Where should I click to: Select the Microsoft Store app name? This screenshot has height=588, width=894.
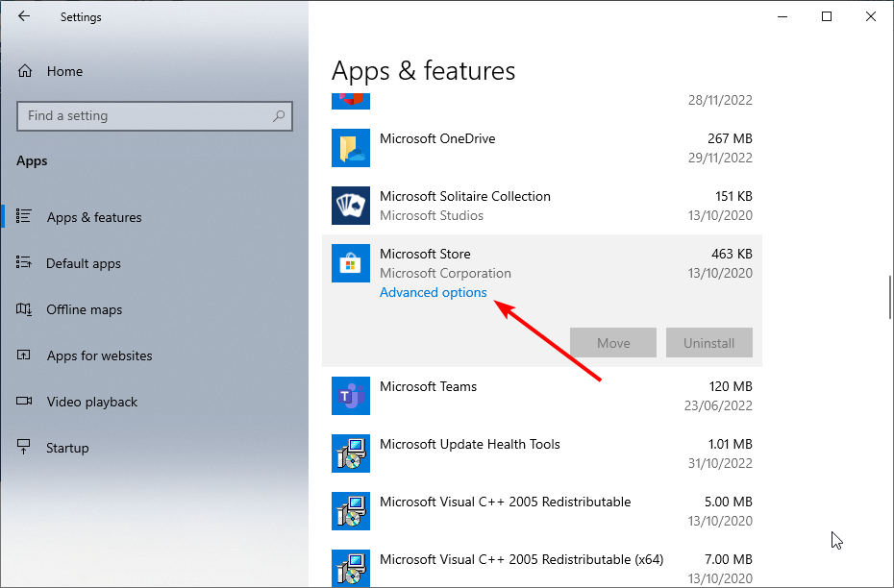coord(425,254)
